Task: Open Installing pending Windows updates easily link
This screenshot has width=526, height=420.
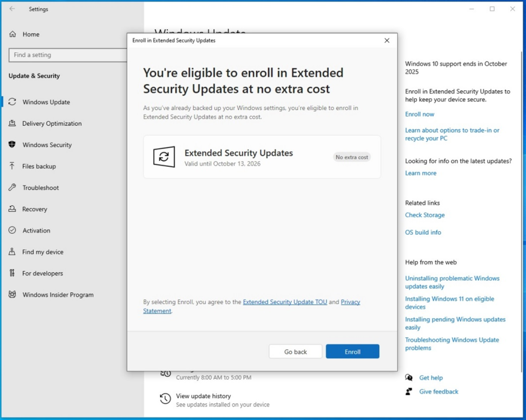Action: click(x=455, y=323)
